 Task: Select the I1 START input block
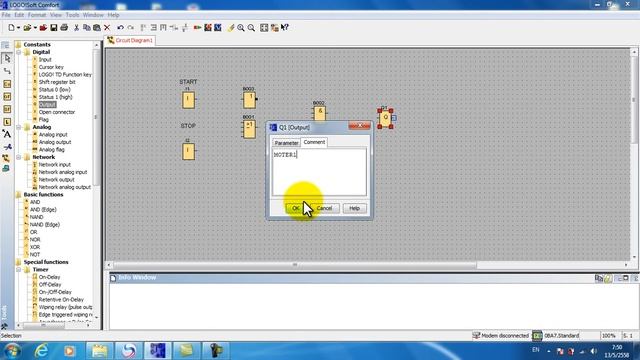point(188,100)
